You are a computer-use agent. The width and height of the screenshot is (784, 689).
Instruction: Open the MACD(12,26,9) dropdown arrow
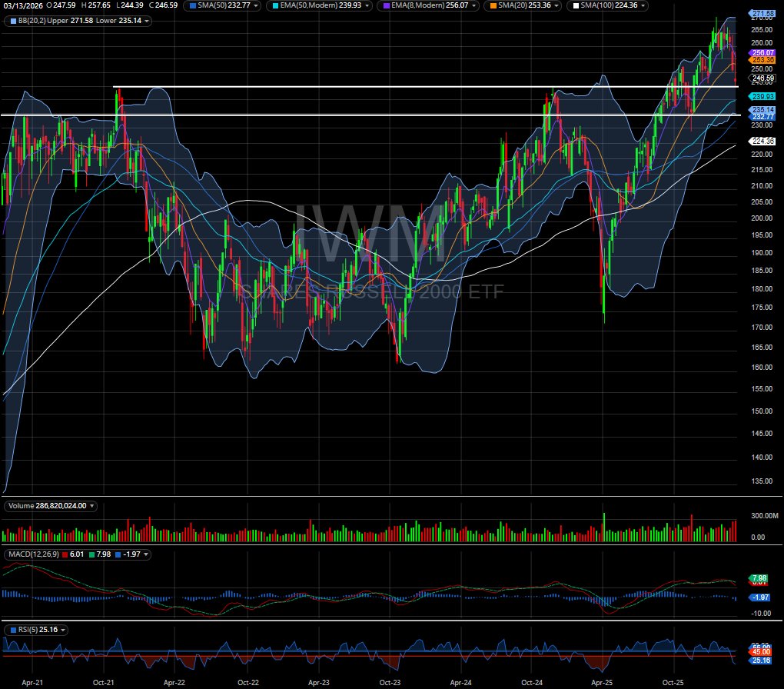point(146,554)
